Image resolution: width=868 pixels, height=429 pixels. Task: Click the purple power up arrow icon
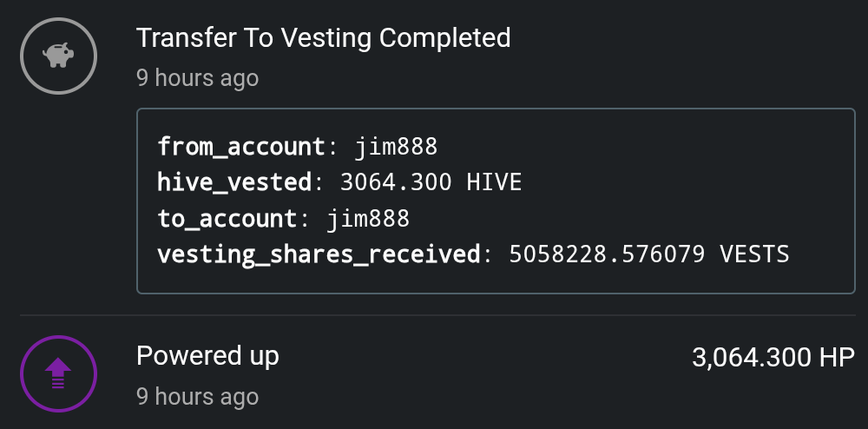(58, 374)
